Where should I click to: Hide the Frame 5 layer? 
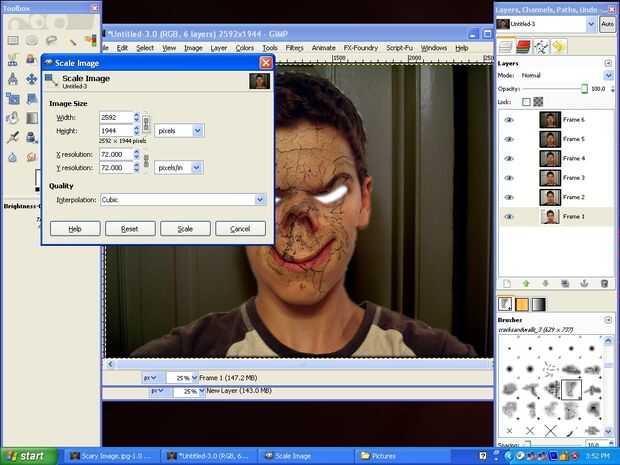509,139
